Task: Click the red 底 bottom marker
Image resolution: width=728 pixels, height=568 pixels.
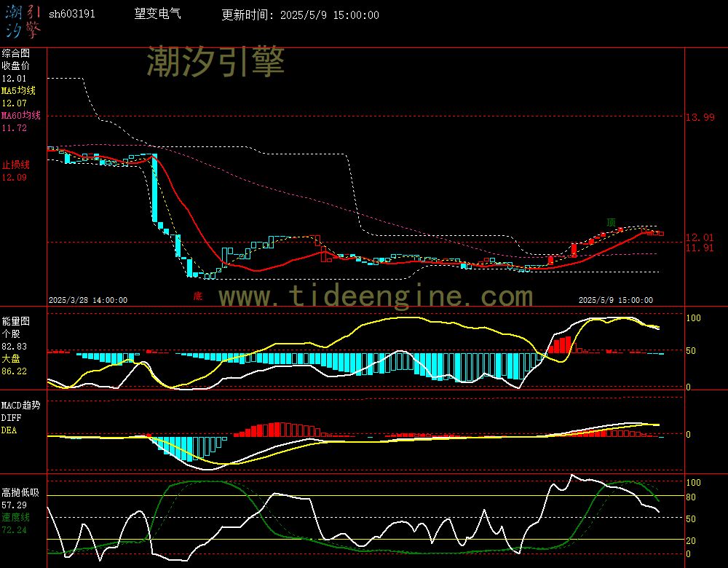Action: (x=198, y=296)
